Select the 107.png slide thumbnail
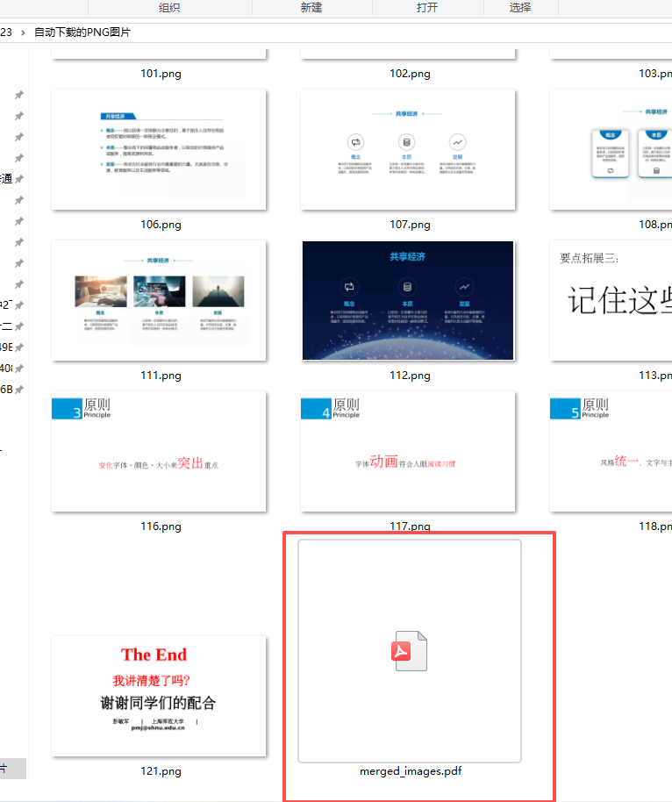This screenshot has width=672, height=802. point(408,149)
